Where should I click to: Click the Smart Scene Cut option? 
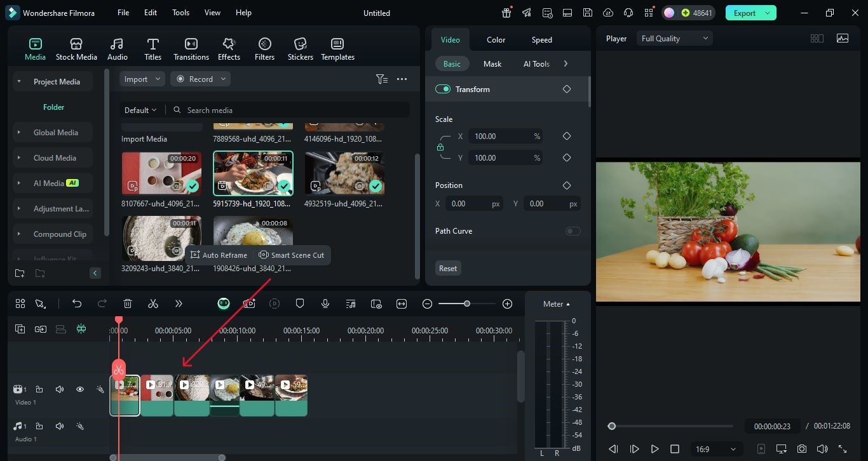pos(292,255)
